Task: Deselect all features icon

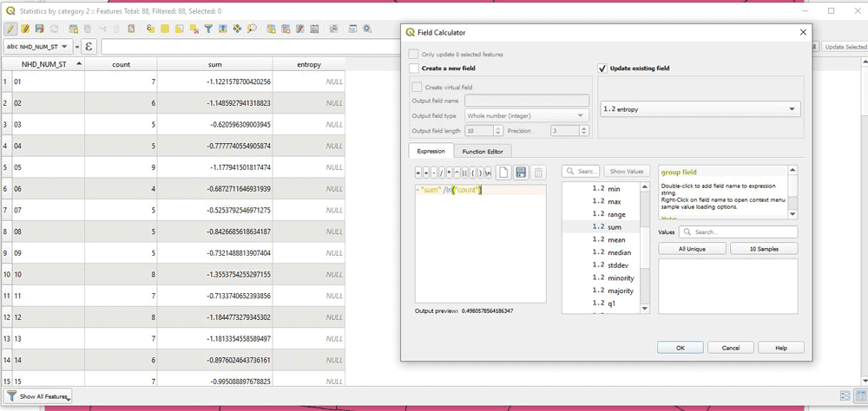Action: pyautogui.click(x=194, y=29)
